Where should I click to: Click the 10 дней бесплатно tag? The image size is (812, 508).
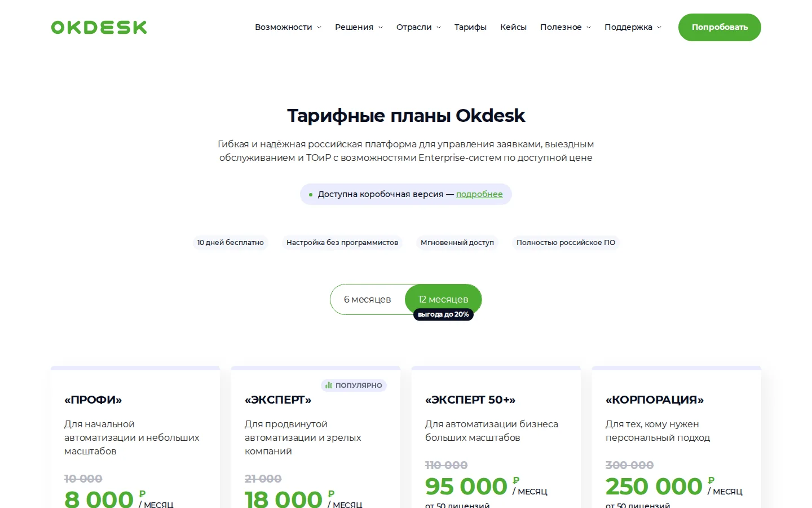pos(230,243)
